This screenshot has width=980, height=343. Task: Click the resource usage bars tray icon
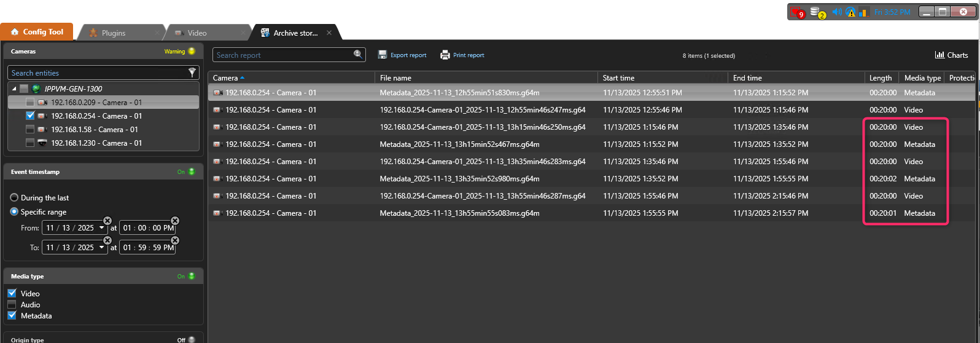click(x=864, y=12)
